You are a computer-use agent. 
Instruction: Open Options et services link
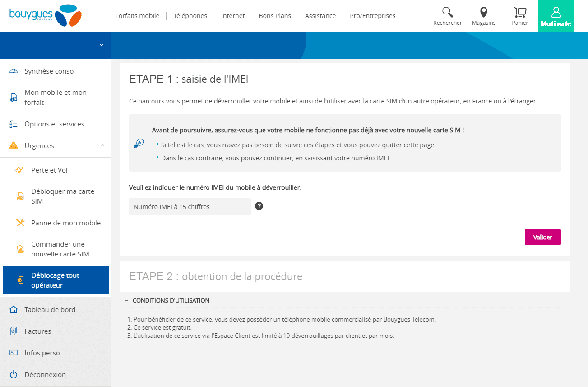point(55,124)
